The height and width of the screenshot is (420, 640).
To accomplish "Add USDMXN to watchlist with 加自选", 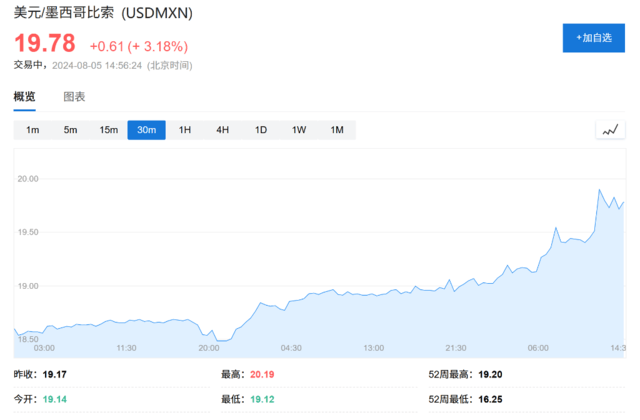I will pos(593,37).
